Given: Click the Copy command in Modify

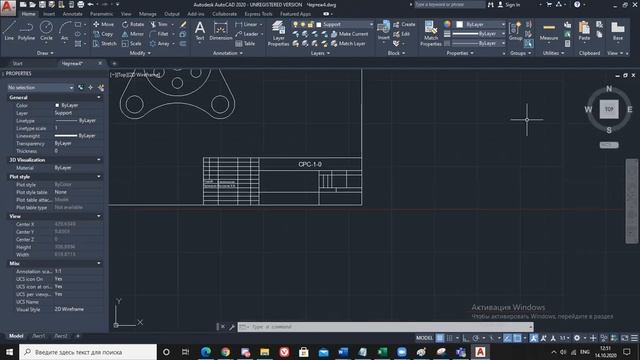Looking at the screenshot, I should (x=103, y=34).
